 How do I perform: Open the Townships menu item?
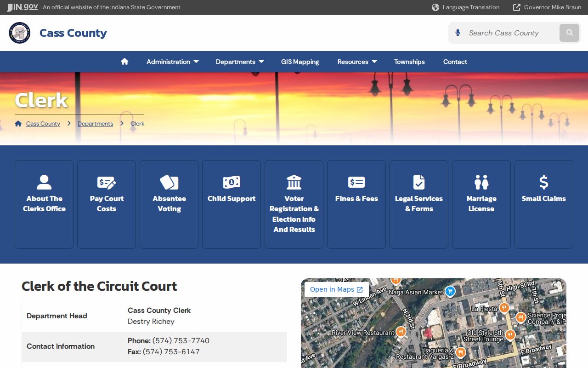pos(409,62)
